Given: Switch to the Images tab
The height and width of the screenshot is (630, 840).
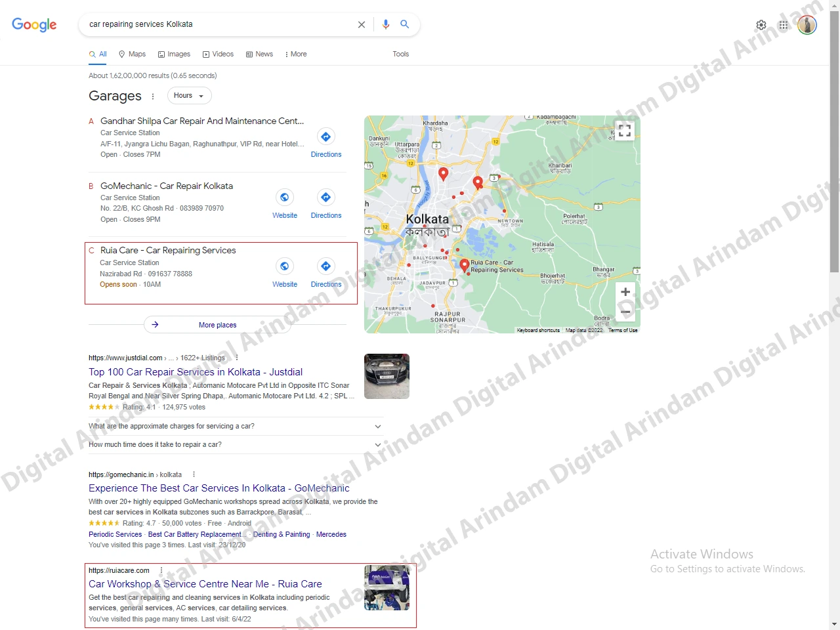Looking at the screenshot, I should tap(174, 54).
